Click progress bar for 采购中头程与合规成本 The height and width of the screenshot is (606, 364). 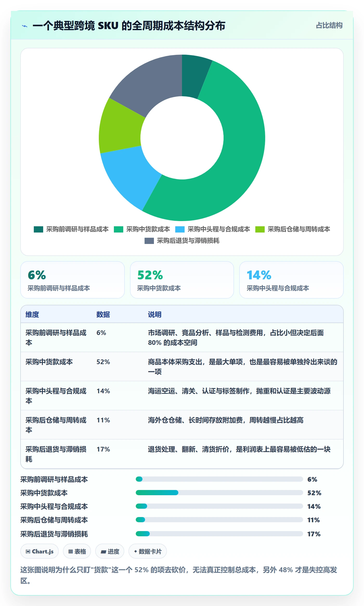tap(219, 506)
